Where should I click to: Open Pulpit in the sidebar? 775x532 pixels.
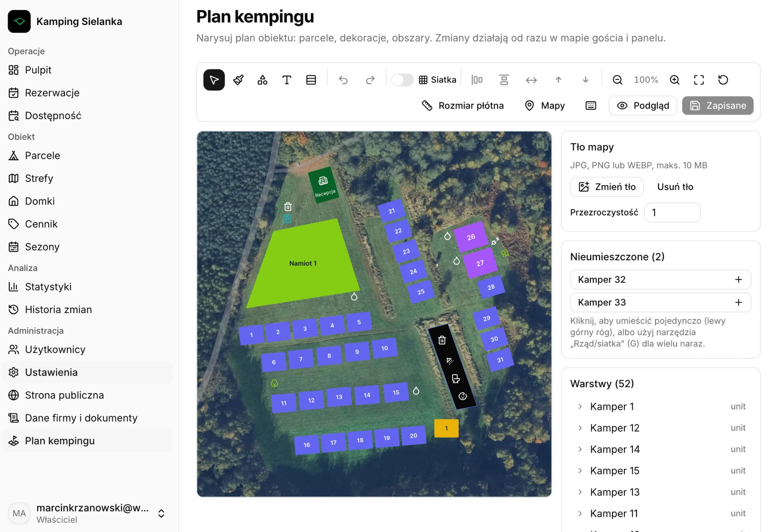tap(87, 70)
